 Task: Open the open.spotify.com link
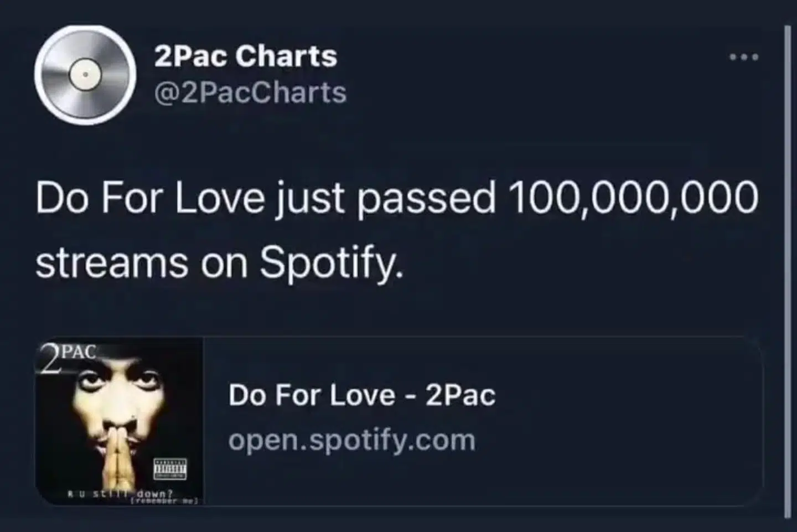click(351, 439)
